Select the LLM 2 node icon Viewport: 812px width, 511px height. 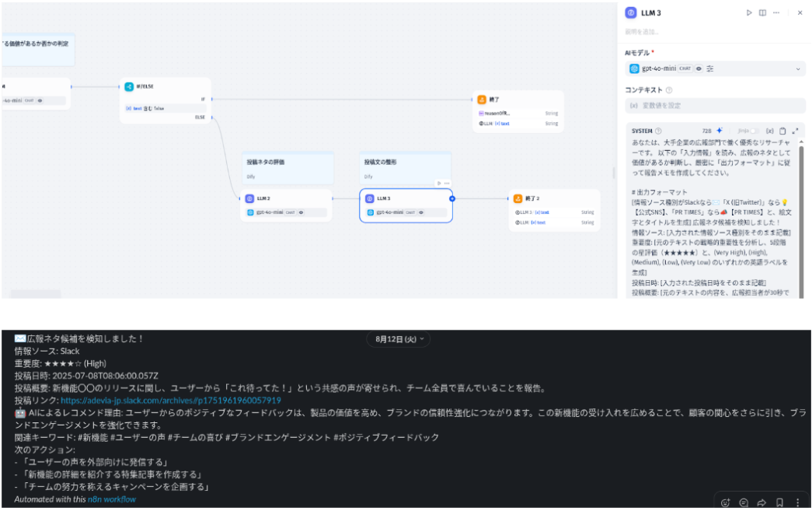(249, 198)
